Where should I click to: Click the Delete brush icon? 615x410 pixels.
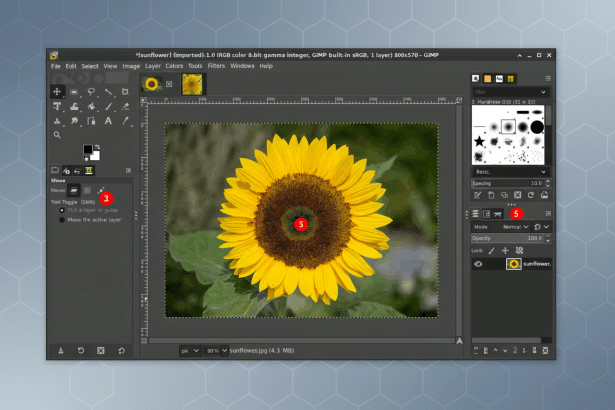pyautogui.click(x=518, y=195)
